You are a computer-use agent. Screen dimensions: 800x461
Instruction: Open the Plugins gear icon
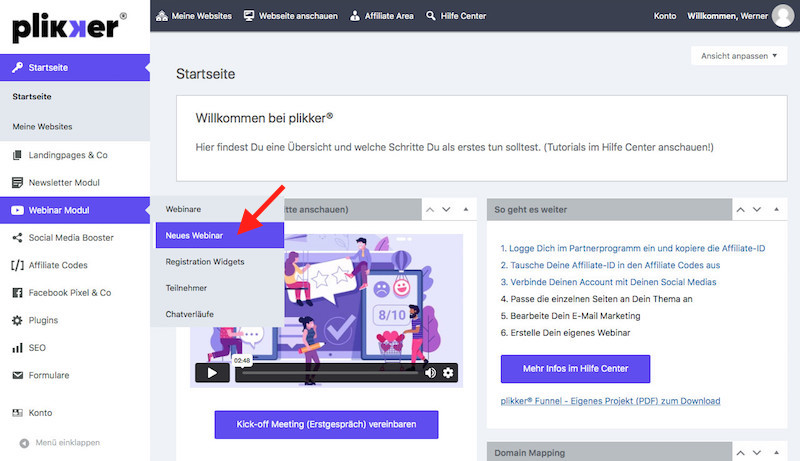[18, 320]
